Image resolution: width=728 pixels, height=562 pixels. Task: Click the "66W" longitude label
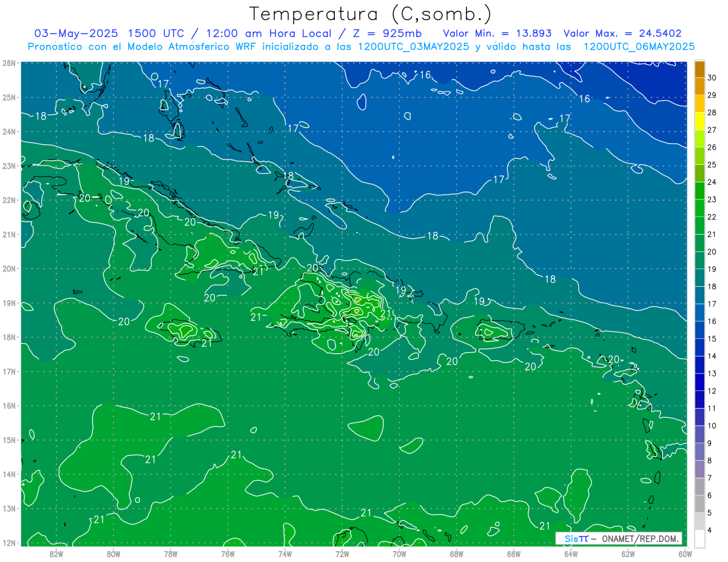(514, 554)
